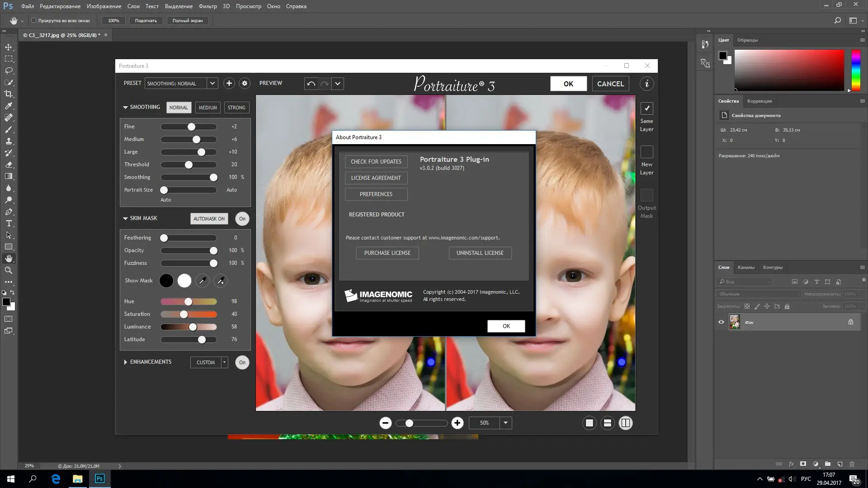Open the Smoothing: Normal preset dropdown
The image size is (868, 488).
(x=212, y=83)
